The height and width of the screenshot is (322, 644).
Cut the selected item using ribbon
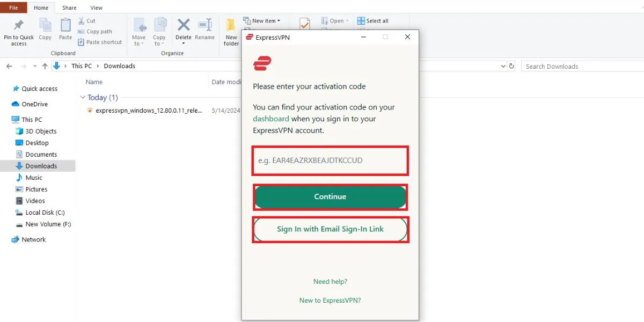87,21
